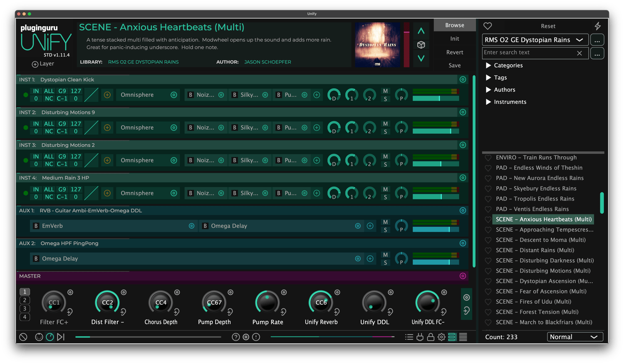Screen dimensions: 624x364
Task: Toggle the green enable dot for INST 1
Action: point(26,95)
